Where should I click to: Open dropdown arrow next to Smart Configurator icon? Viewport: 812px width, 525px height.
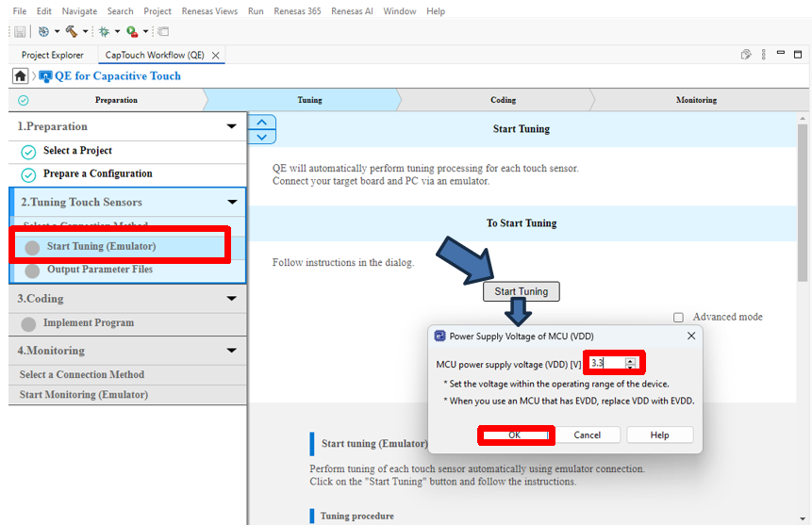click(57, 32)
